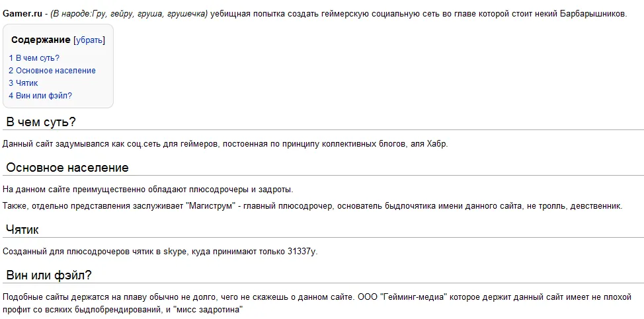
Task: Click the Чятик section heading
Action: [x=22, y=230]
